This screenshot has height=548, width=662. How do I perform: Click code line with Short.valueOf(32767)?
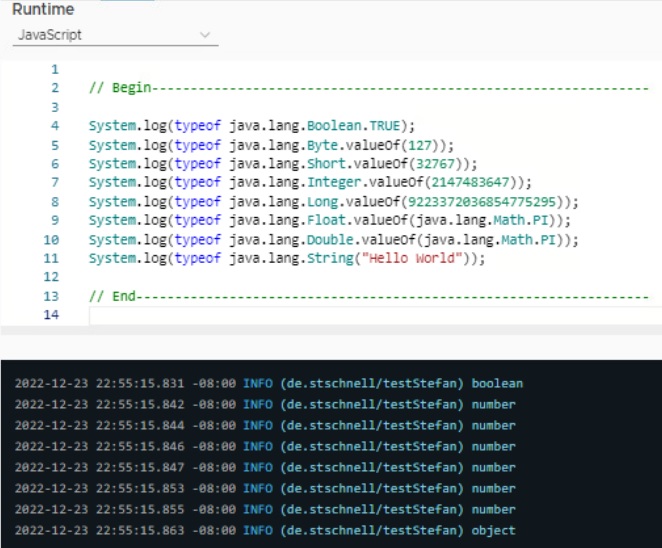(283, 164)
